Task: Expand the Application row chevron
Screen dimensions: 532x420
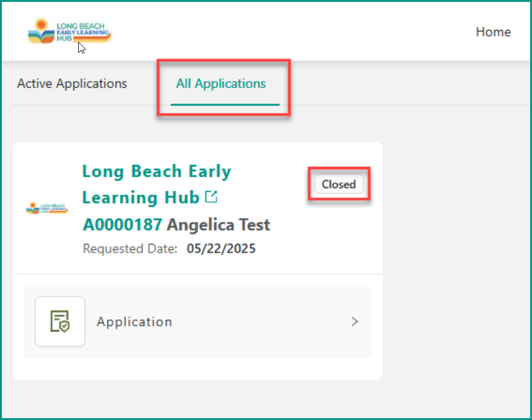Action: pyautogui.click(x=354, y=321)
